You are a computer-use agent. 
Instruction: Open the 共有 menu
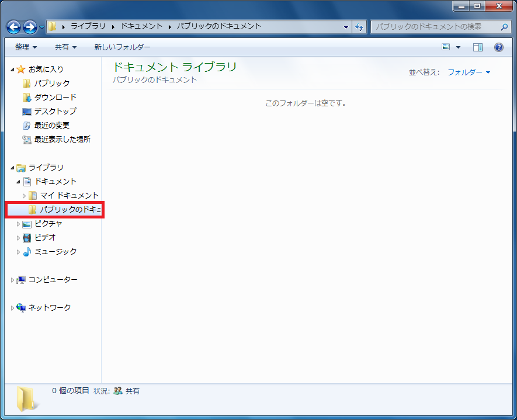click(x=65, y=47)
